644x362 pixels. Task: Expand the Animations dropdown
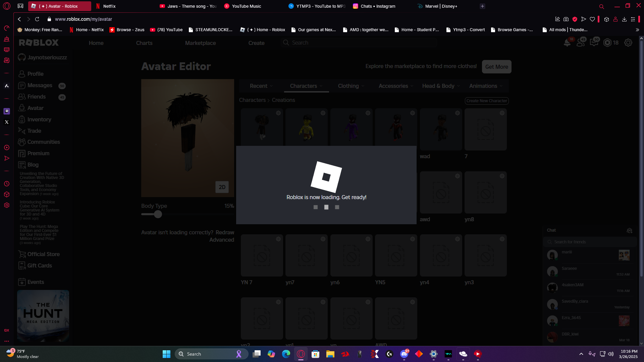pyautogui.click(x=486, y=86)
